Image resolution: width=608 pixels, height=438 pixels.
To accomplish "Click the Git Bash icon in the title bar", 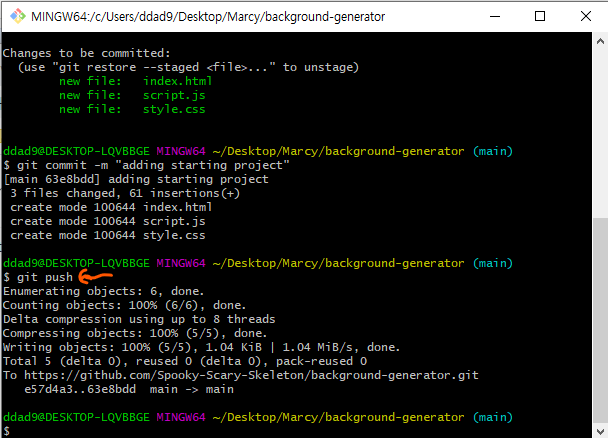I will pos(17,17).
